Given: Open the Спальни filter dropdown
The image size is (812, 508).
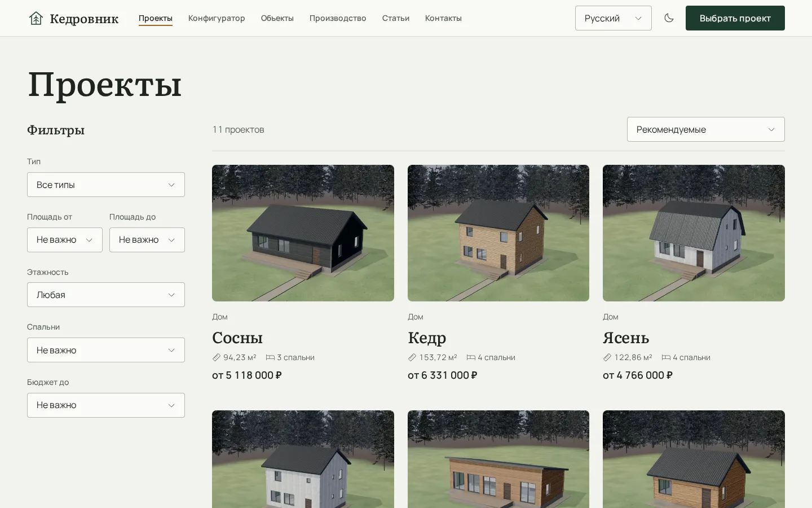Looking at the screenshot, I should pos(106,350).
